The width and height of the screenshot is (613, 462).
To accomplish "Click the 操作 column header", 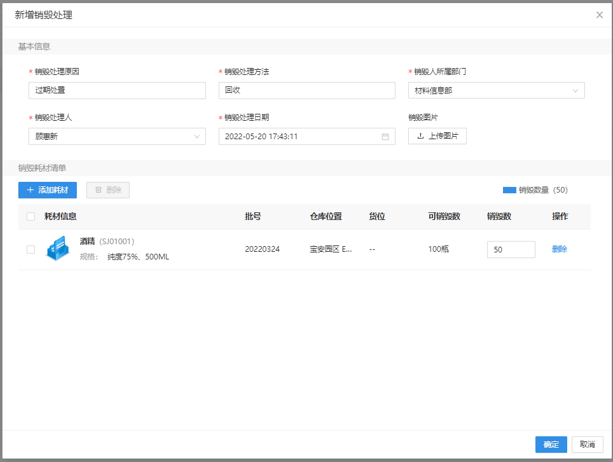I will coord(560,217).
